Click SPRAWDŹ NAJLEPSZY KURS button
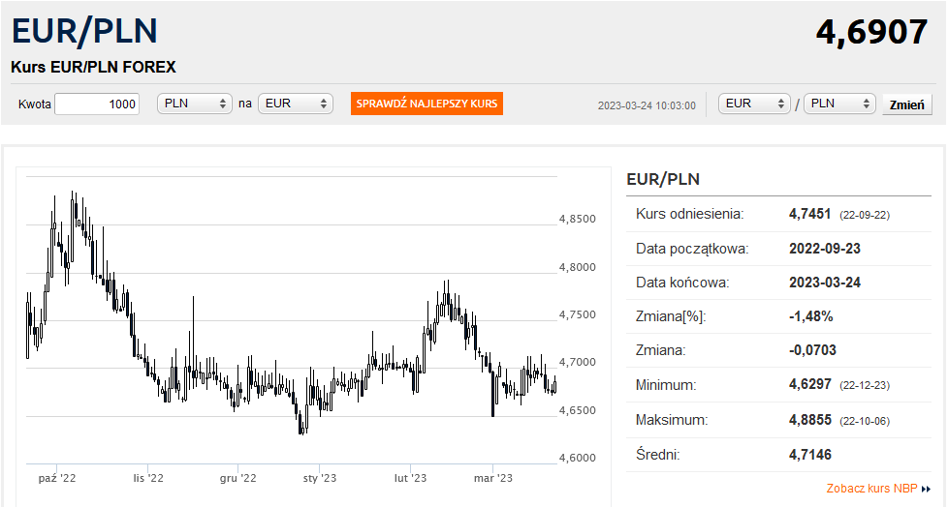948x507 pixels. pyautogui.click(x=427, y=103)
